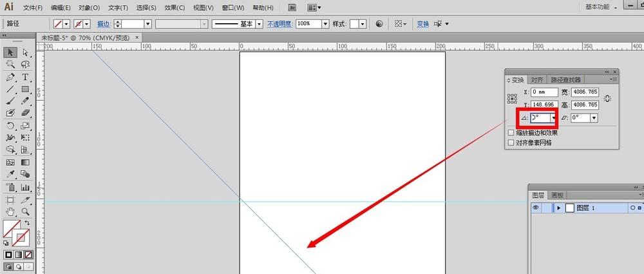
Task: Click the 变换 link in control bar
Action: tap(422, 24)
